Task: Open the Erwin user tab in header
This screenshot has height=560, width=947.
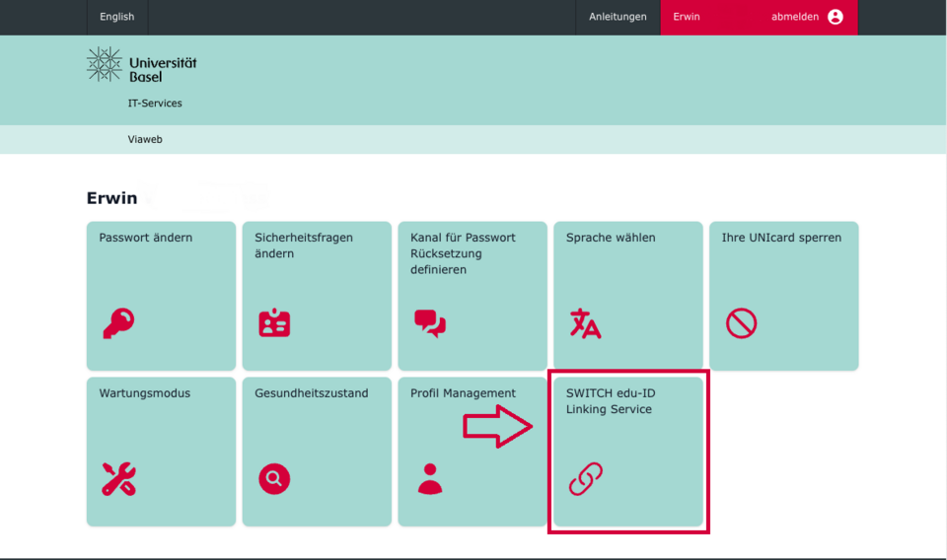Action: click(x=687, y=17)
